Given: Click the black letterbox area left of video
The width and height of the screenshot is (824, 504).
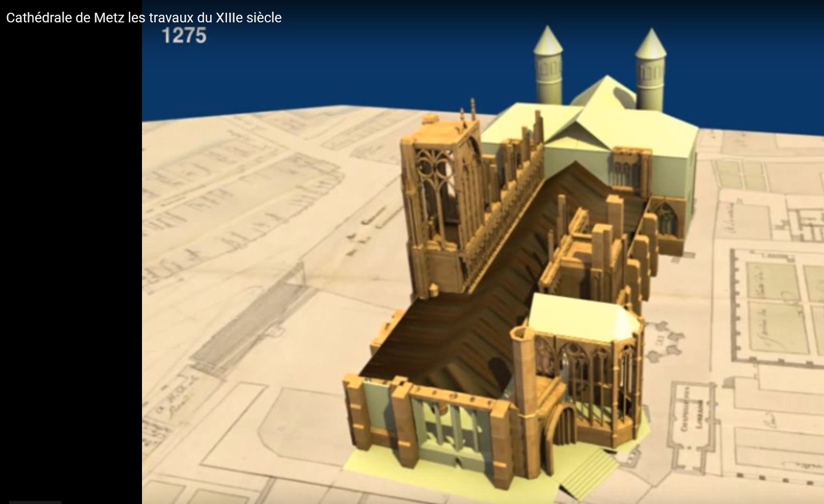Looking at the screenshot, I should click(71, 254).
